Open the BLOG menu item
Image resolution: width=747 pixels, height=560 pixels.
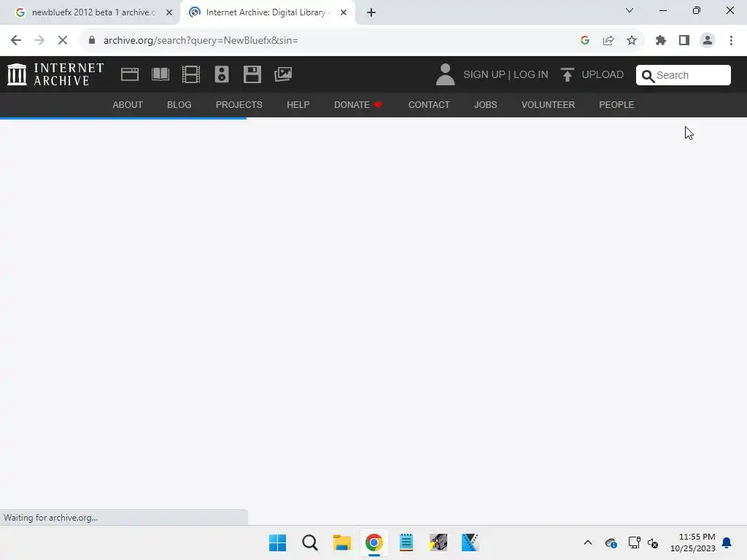pos(179,105)
